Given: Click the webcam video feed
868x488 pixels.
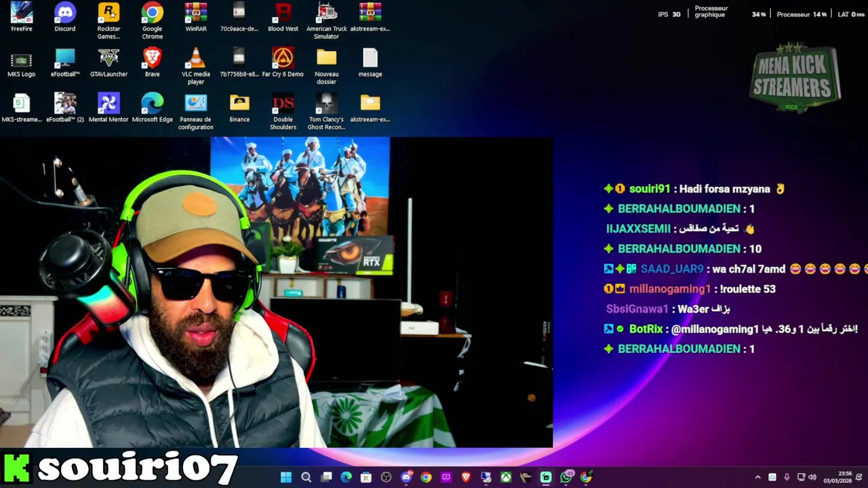Looking at the screenshot, I should coord(276,292).
